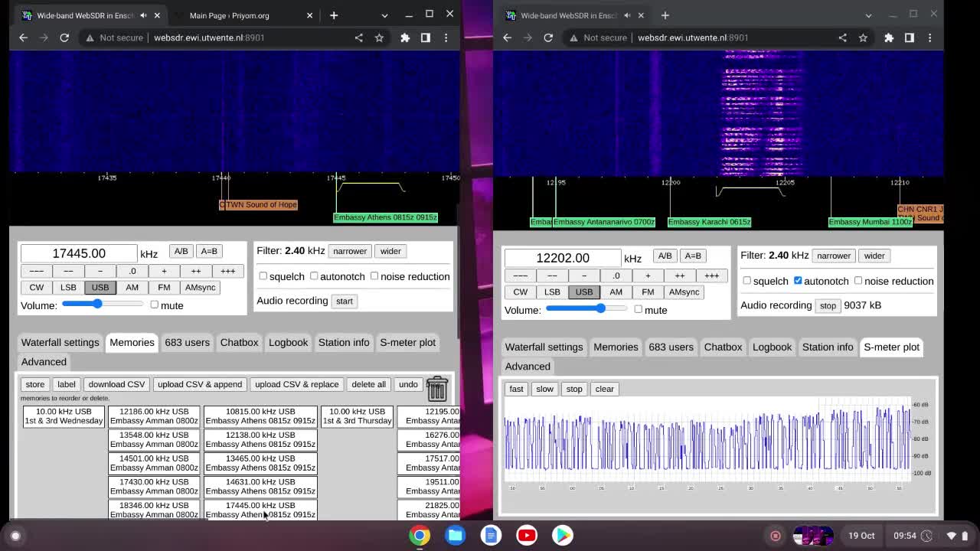Expand tab search dropdown in left browser
The height and width of the screenshot is (551, 980).
click(x=384, y=15)
